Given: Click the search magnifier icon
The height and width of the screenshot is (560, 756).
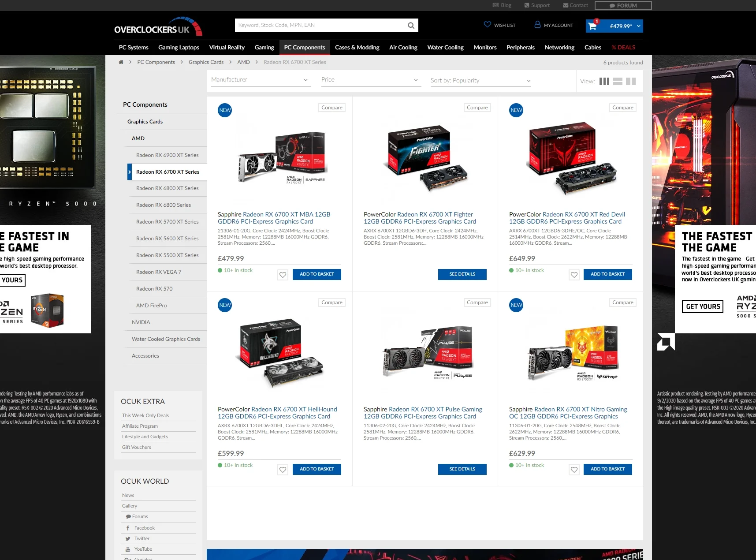Looking at the screenshot, I should tap(411, 26).
